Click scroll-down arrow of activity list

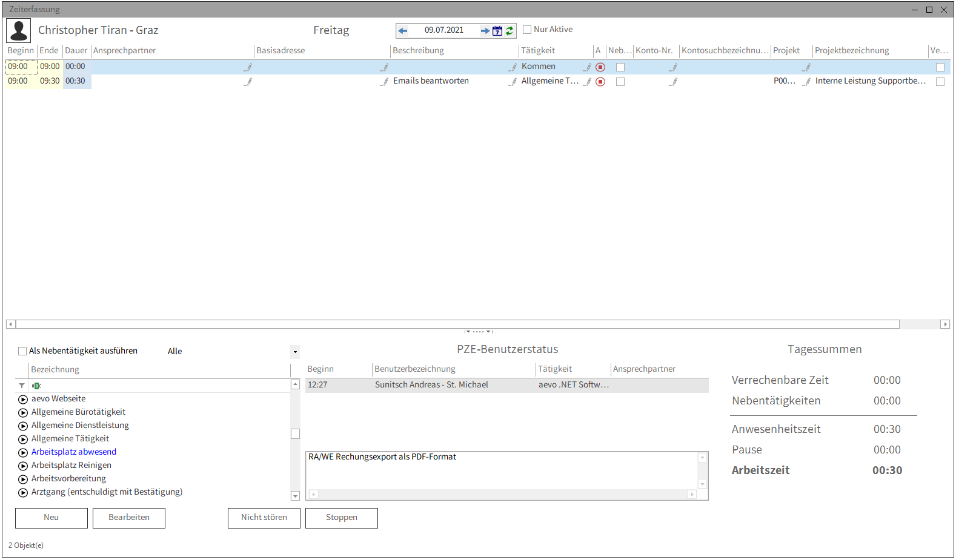click(x=296, y=496)
